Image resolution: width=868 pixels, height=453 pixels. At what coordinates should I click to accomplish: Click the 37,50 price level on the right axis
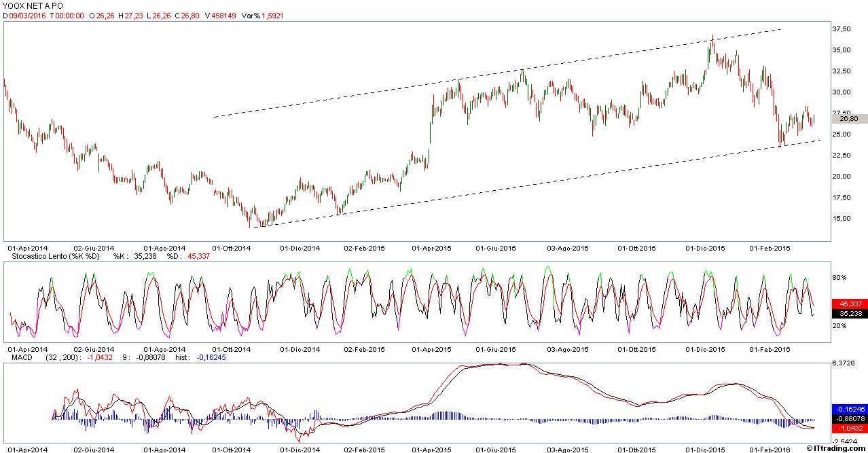tap(842, 29)
